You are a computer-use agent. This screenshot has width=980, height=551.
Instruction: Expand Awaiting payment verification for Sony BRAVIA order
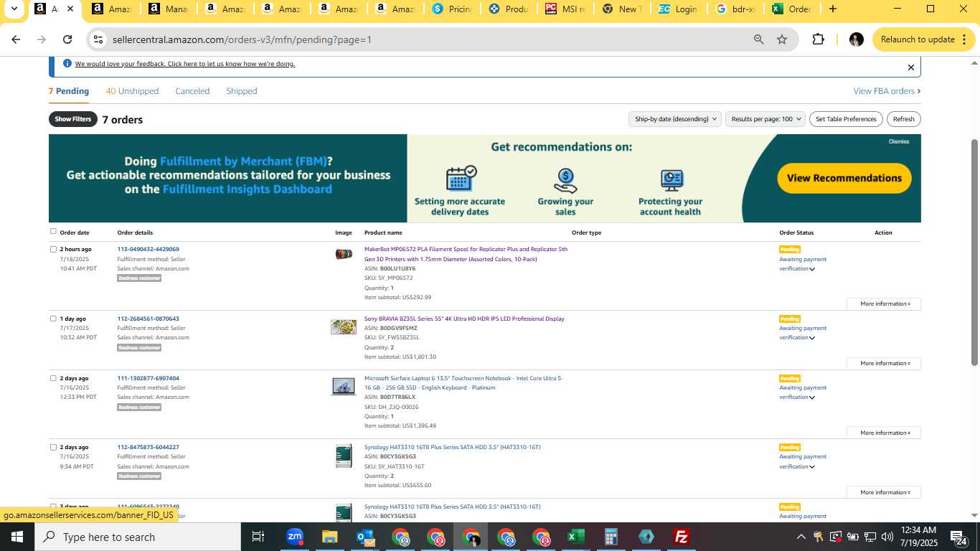click(803, 333)
